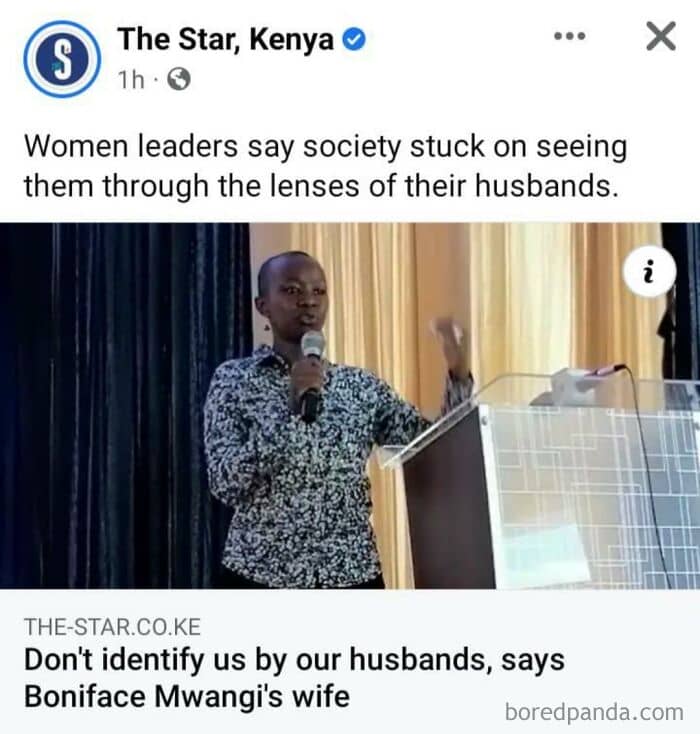Image resolution: width=700 pixels, height=734 pixels.
Task: Open the three-dot post options menu
Action: (569, 36)
